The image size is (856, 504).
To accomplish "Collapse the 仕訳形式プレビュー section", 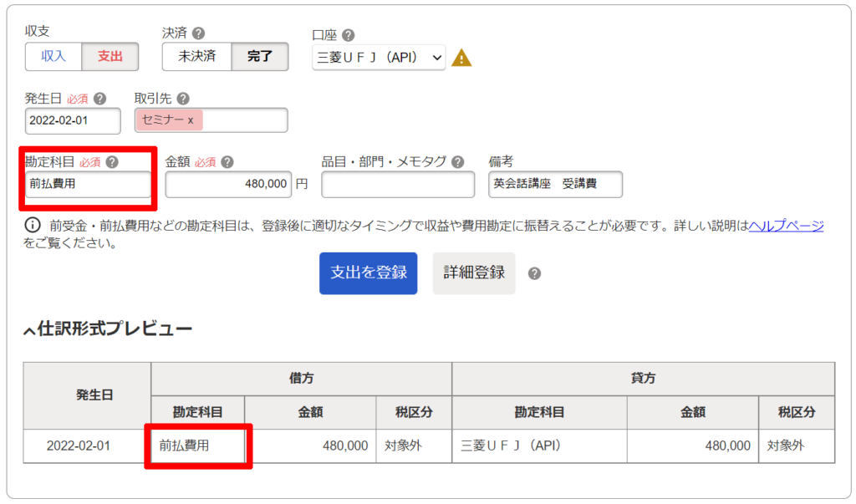I will pyautogui.click(x=29, y=330).
